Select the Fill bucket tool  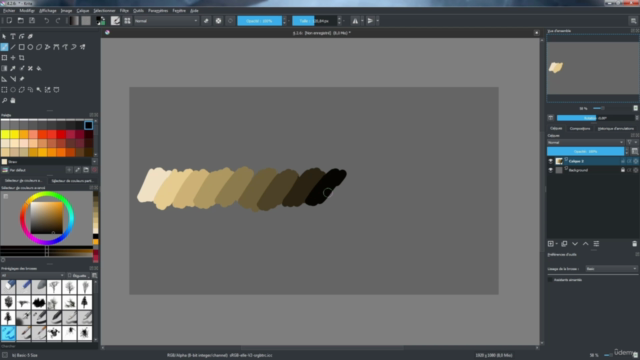click(39, 68)
